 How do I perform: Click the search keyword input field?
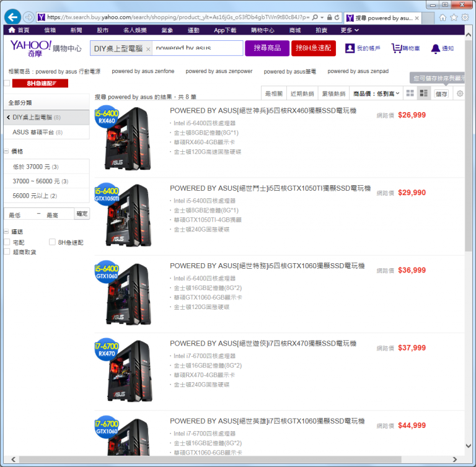[x=198, y=48]
